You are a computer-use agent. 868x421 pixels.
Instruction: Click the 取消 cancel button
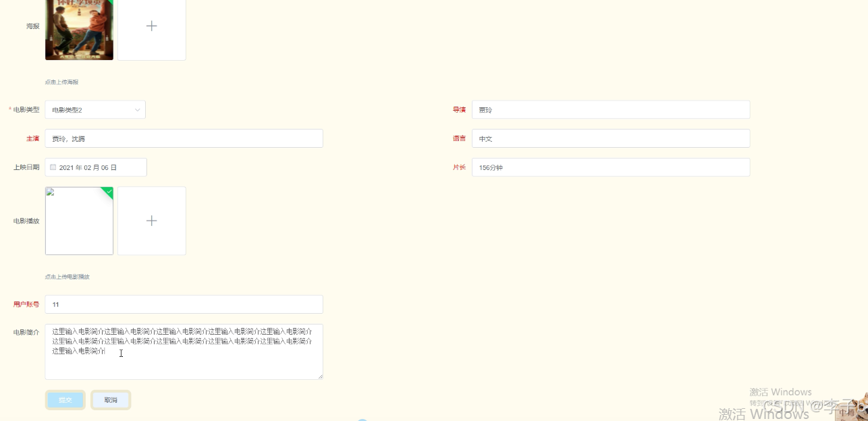click(111, 400)
